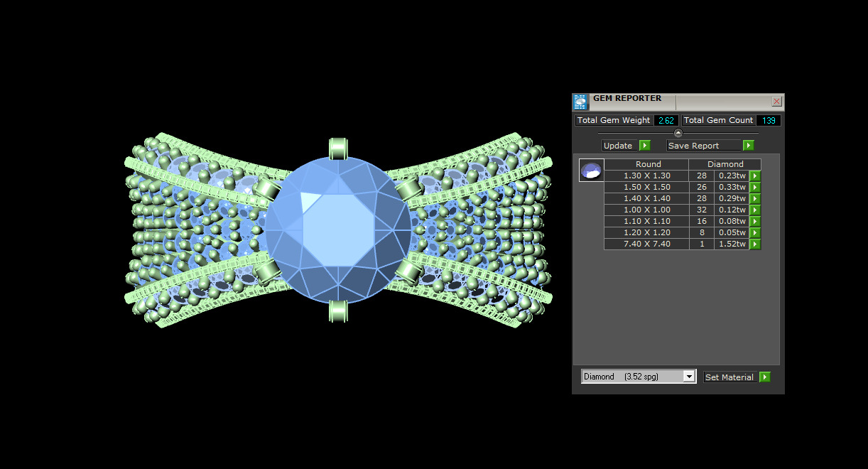Select the 1.00 X 1.00 size cell
Screen dimensions: 868x469
(x=646, y=210)
